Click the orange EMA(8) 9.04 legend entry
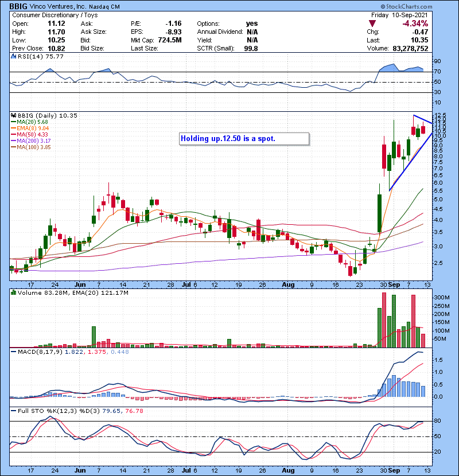 (30, 128)
